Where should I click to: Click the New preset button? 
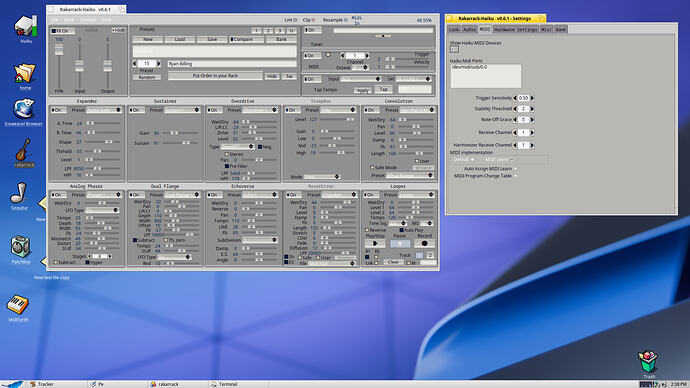148,39
